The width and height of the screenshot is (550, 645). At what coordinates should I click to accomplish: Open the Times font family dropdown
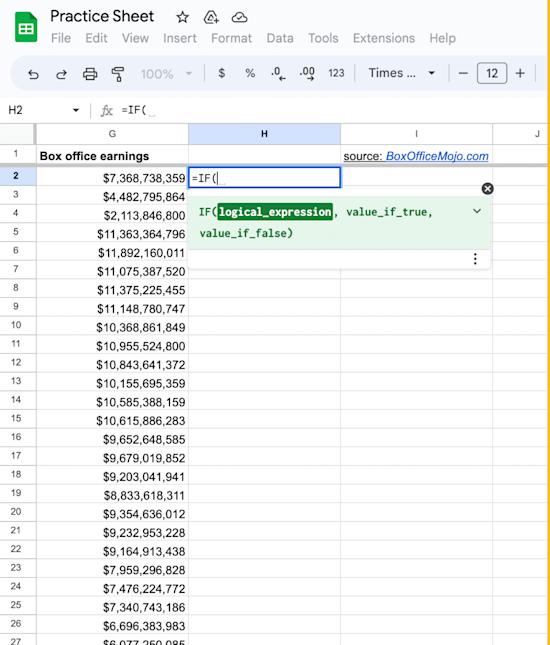402,73
